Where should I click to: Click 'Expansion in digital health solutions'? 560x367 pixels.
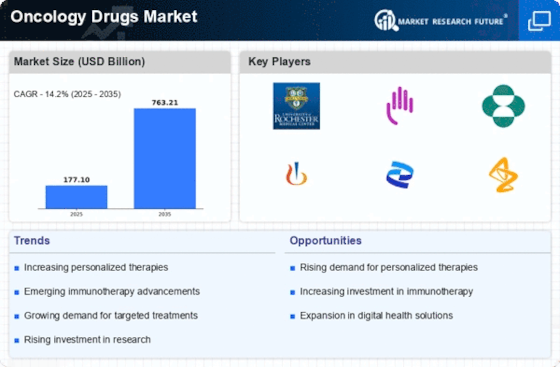point(376,316)
